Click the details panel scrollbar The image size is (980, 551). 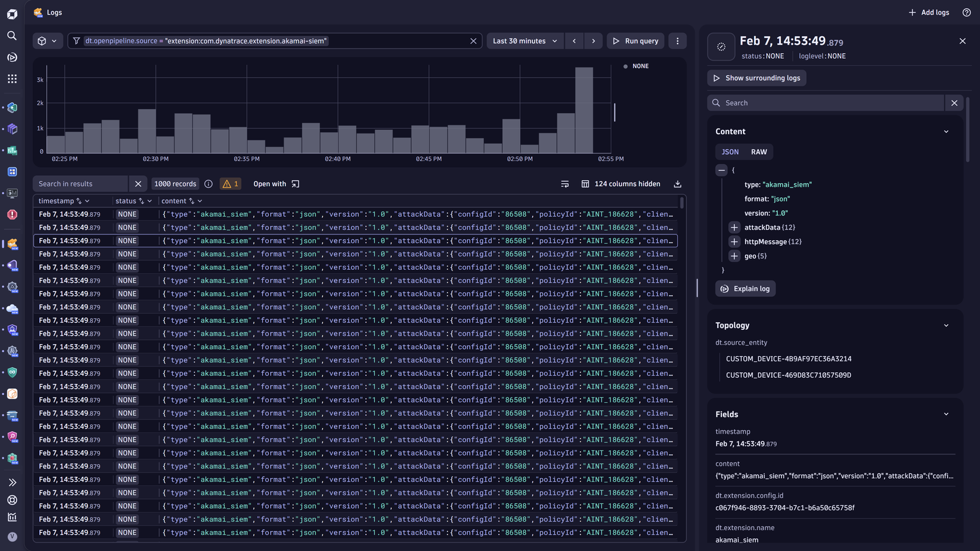pos(968,130)
